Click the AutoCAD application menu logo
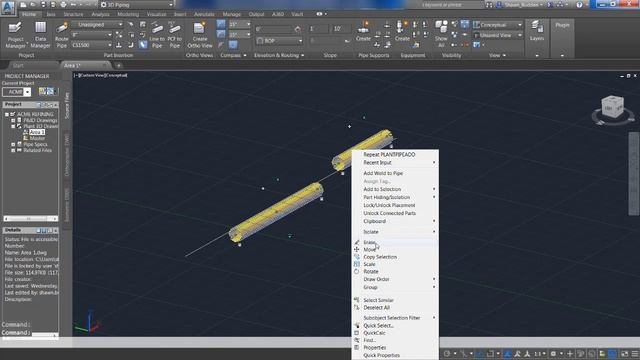 coord(8,7)
